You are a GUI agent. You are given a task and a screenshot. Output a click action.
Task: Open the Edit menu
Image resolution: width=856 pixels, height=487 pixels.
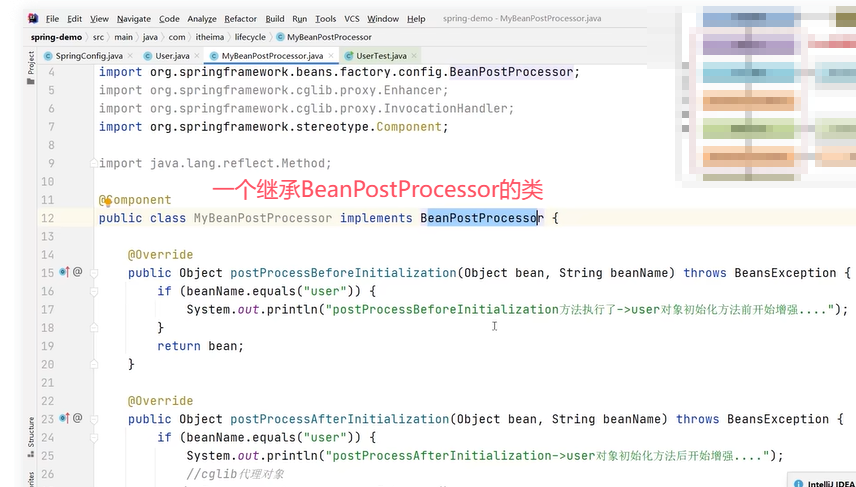coord(74,19)
